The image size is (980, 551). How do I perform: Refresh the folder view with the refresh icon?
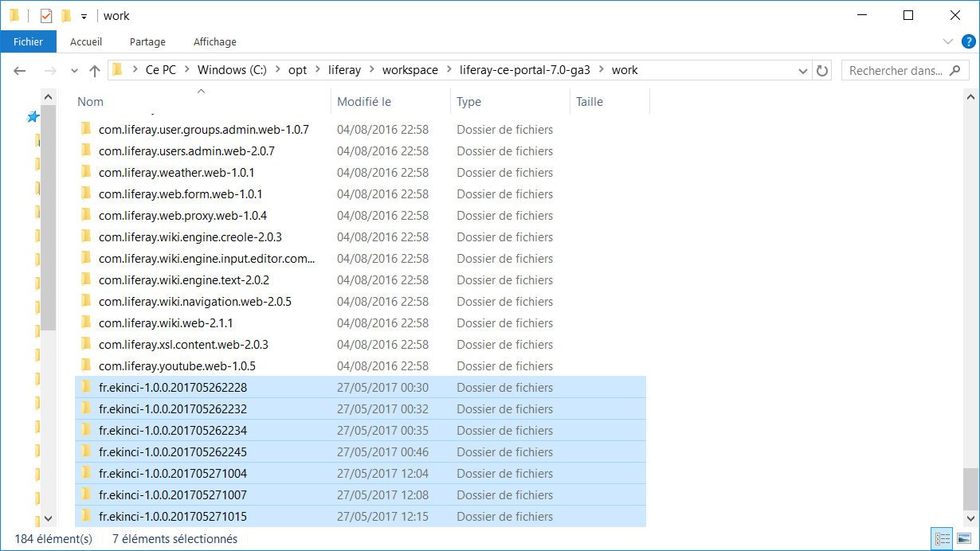point(822,70)
